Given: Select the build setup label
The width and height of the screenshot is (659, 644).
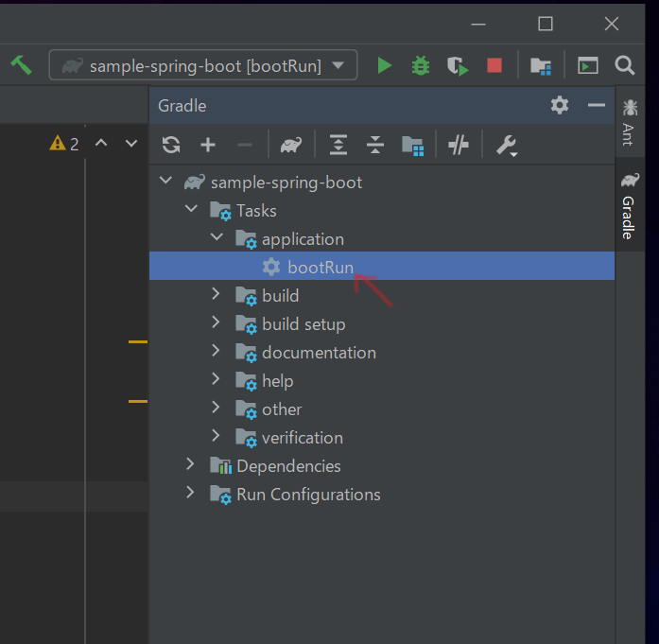Looking at the screenshot, I should coord(303,324).
